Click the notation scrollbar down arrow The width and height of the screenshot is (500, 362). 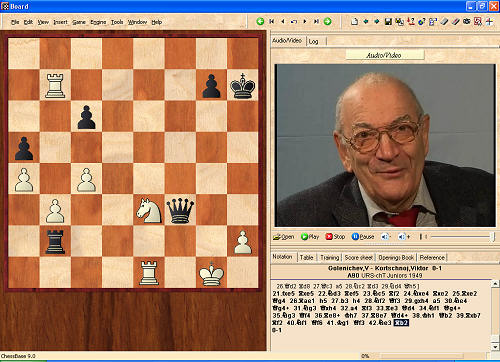[x=495, y=347]
